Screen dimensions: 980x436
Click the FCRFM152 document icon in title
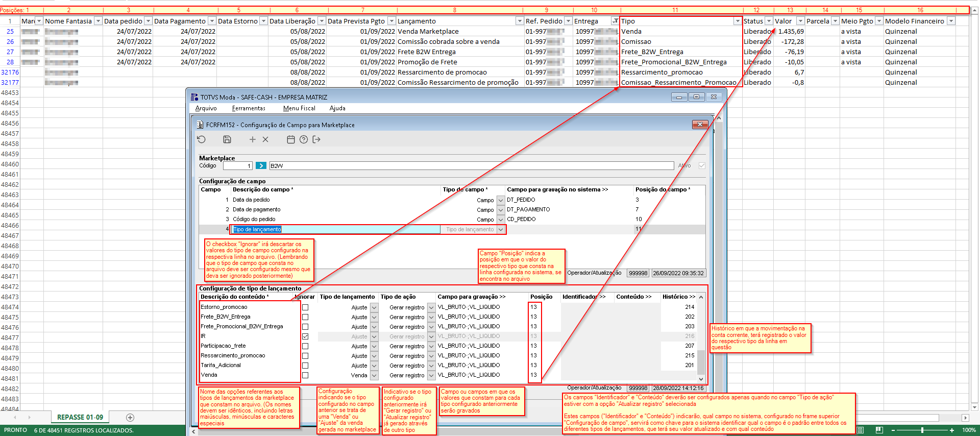pos(200,125)
